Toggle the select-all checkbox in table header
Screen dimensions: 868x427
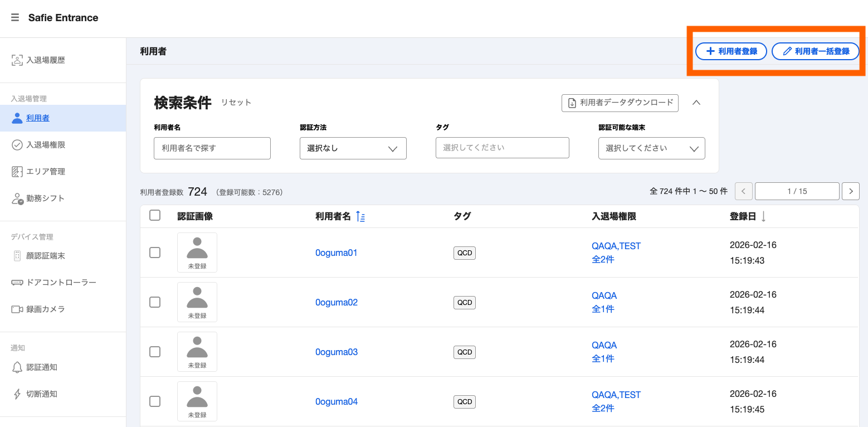coord(155,215)
